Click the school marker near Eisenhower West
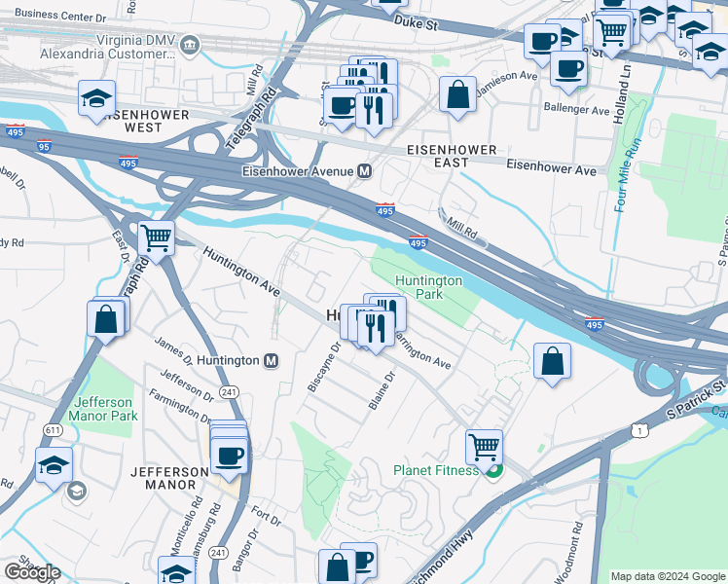The height and width of the screenshot is (584, 728). (x=96, y=101)
